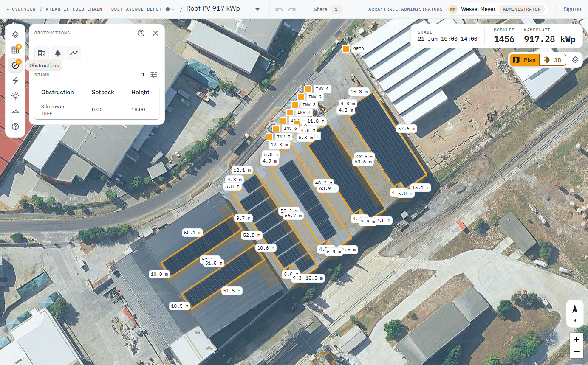588x365 pixels.
Task: Click the 57.6 m edge dimension label
Action: 406,128
